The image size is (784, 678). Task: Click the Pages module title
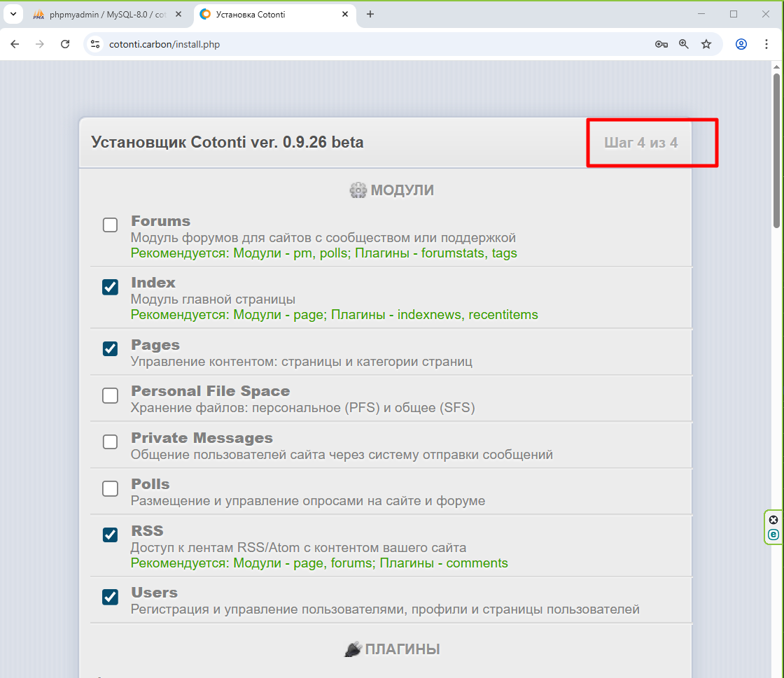click(155, 345)
